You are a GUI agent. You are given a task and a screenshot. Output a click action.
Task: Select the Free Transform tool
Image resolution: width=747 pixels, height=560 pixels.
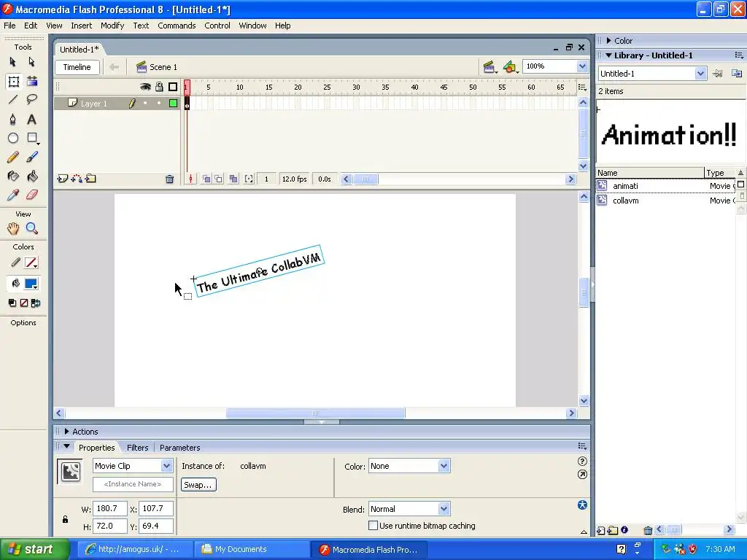click(x=13, y=82)
